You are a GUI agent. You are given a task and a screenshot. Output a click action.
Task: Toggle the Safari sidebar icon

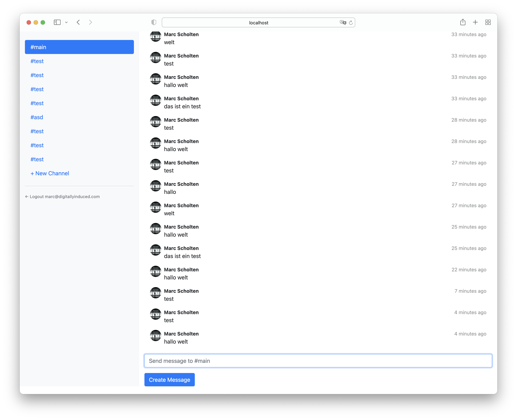pos(57,22)
